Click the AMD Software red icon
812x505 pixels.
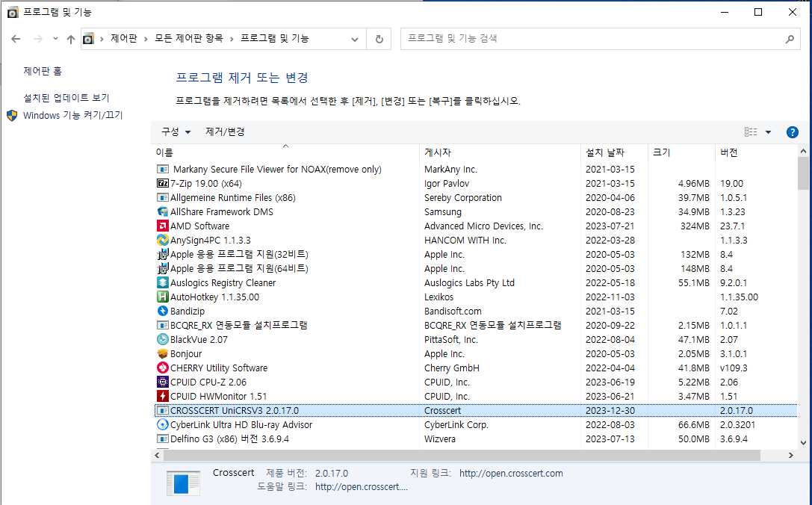click(162, 226)
